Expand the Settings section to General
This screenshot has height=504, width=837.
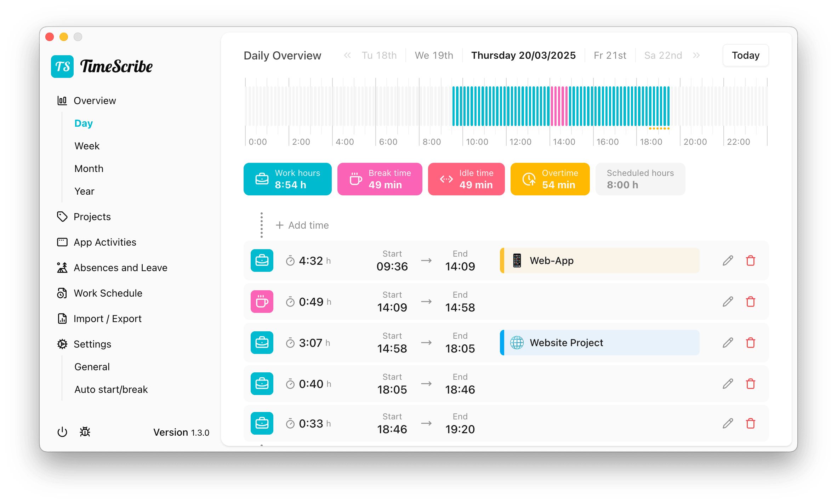(x=92, y=367)
